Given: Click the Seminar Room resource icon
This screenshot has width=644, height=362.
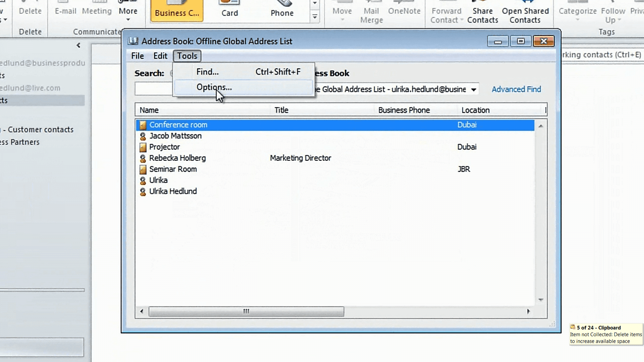Looking at the screenshot, I should [143, 169].
